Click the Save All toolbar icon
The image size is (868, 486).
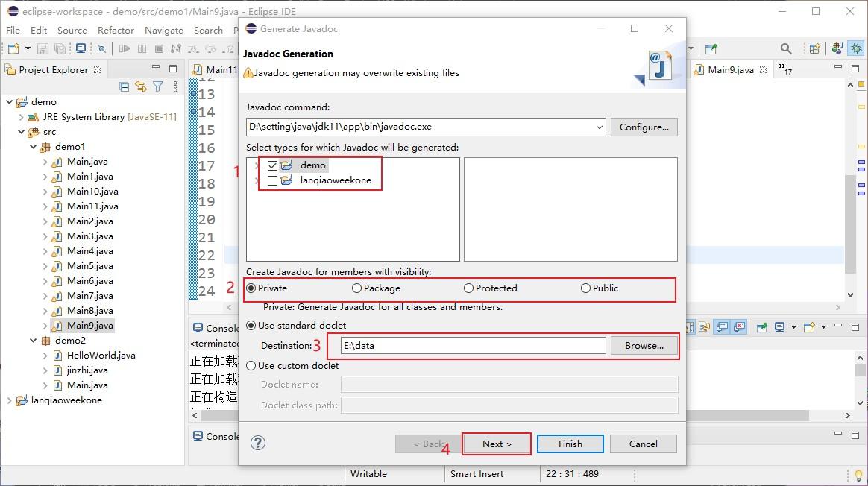coord(60,48)
